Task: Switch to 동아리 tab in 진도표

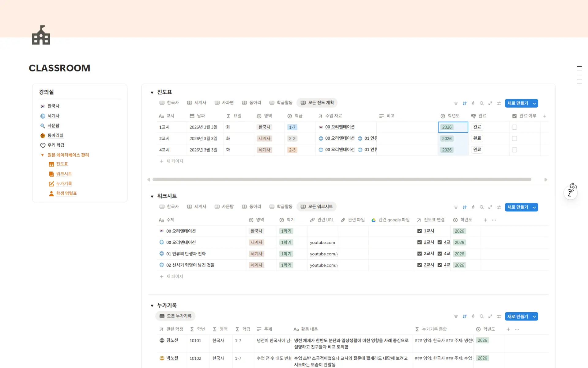Action: (251, 103)
